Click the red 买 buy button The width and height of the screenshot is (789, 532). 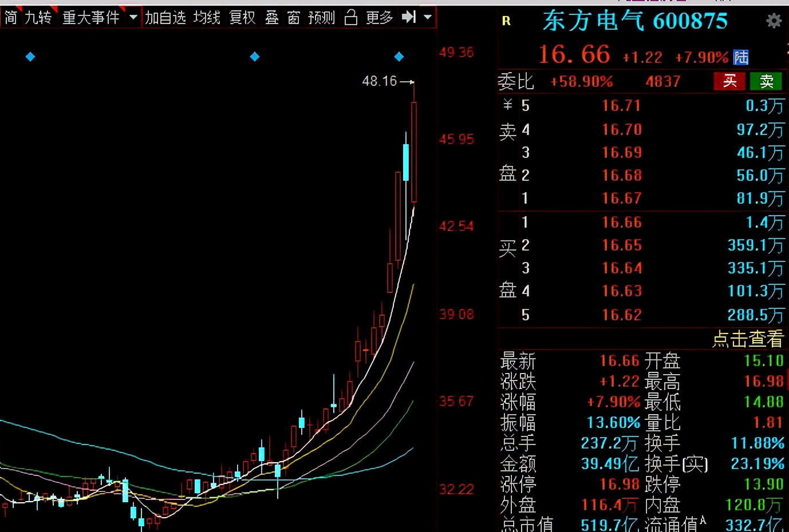[729, 81]
